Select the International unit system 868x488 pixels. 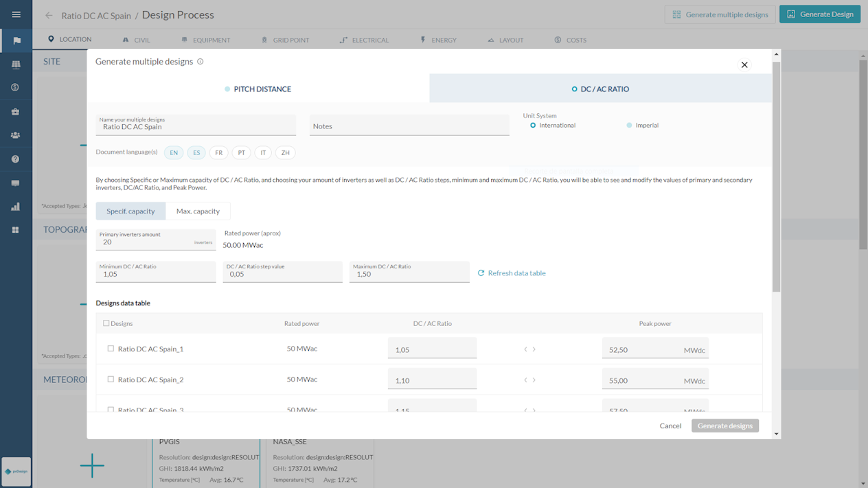coord(553,126)
